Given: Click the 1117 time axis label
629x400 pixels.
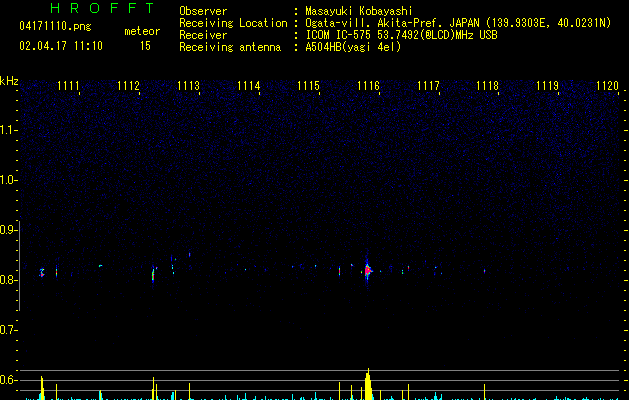Looking at the screenshot, I should pyautogui.click(x=428, y=86).
